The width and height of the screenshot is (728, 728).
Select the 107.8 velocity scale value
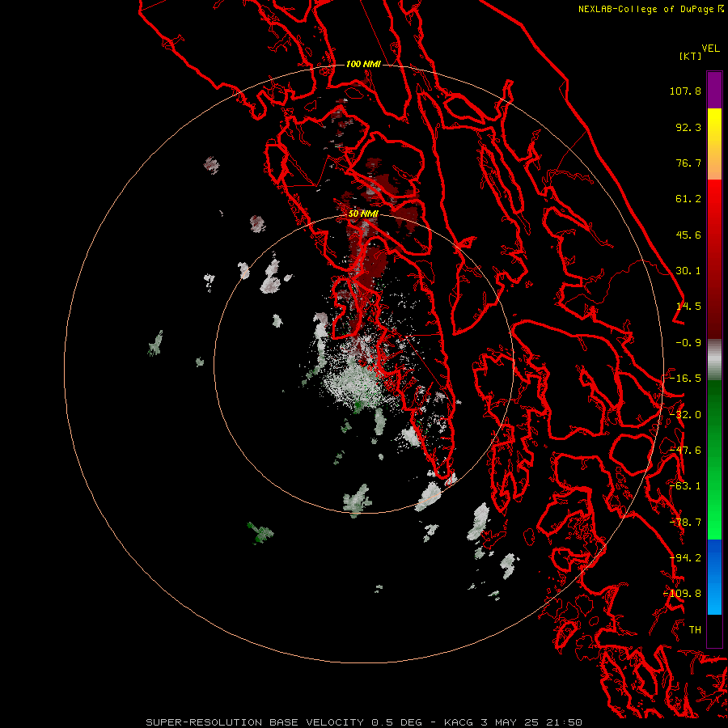click(685, 91)
